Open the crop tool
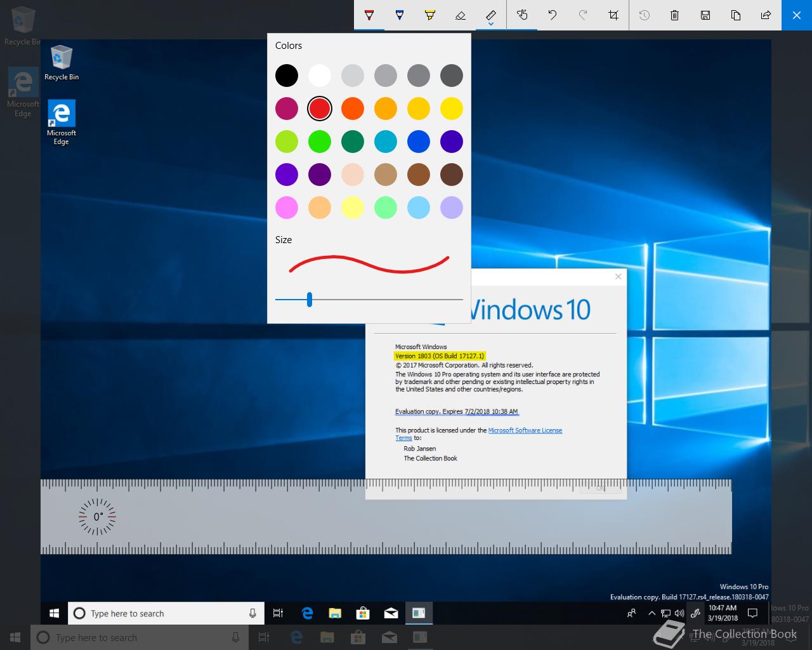Image resolution: width=812 pixels, height=650 pixels. pos(613,15)
